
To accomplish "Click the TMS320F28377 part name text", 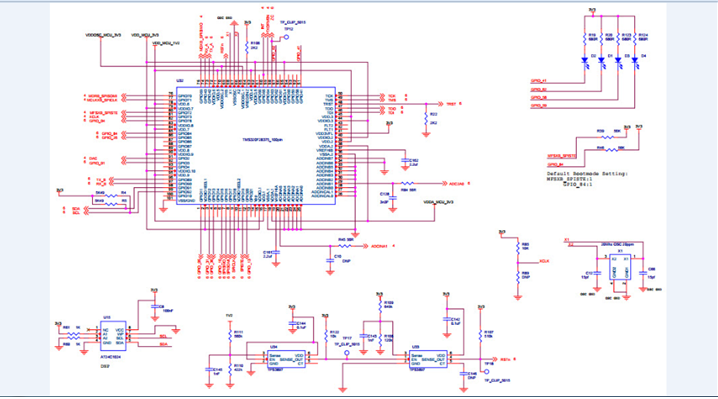I will pyautogui.click(x=262, y=140).
